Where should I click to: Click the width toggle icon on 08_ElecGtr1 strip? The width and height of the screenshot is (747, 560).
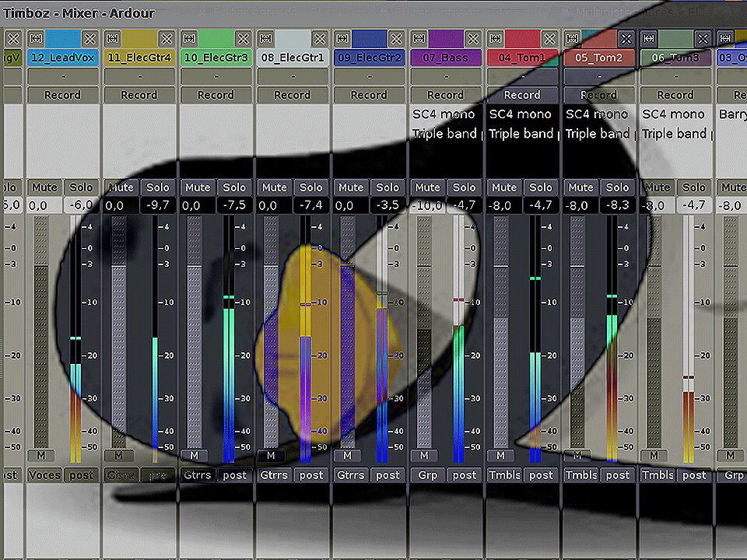point(266,39)
